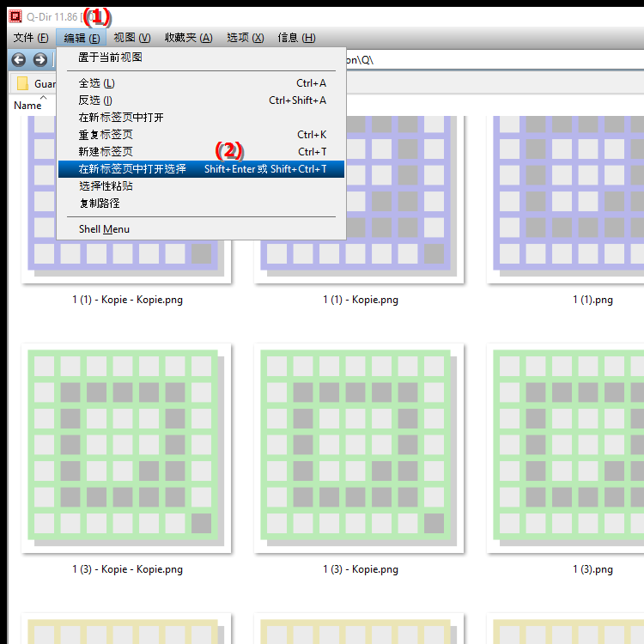644x644 pixels.
Task: Open the 收藏夹 (A) menu
Action: pos(188,38)
